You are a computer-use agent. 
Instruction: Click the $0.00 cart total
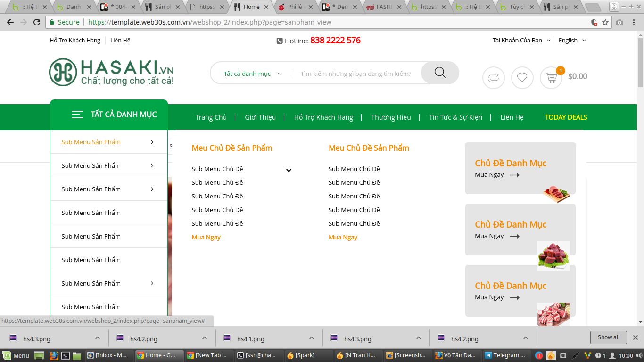click(x=578, y=76)
